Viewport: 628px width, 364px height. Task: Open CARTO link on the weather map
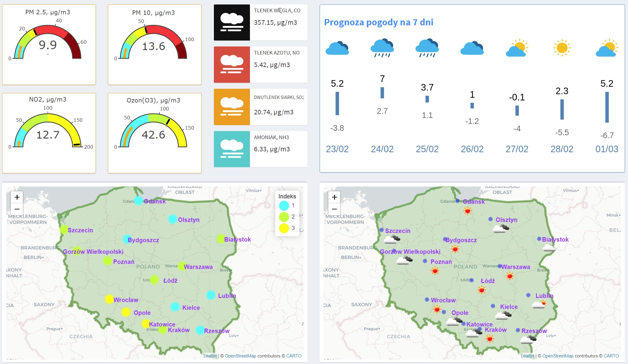point(611,356)
